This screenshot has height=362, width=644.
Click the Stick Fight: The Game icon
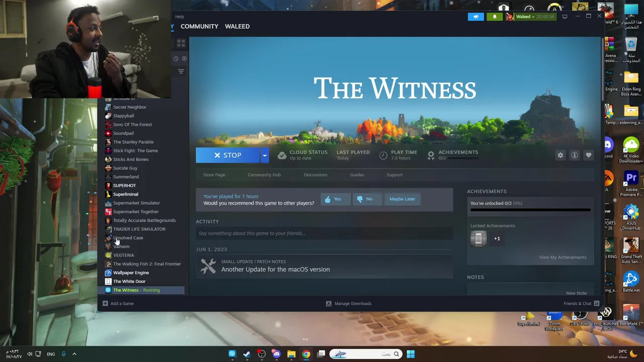(x=108, y=151)
